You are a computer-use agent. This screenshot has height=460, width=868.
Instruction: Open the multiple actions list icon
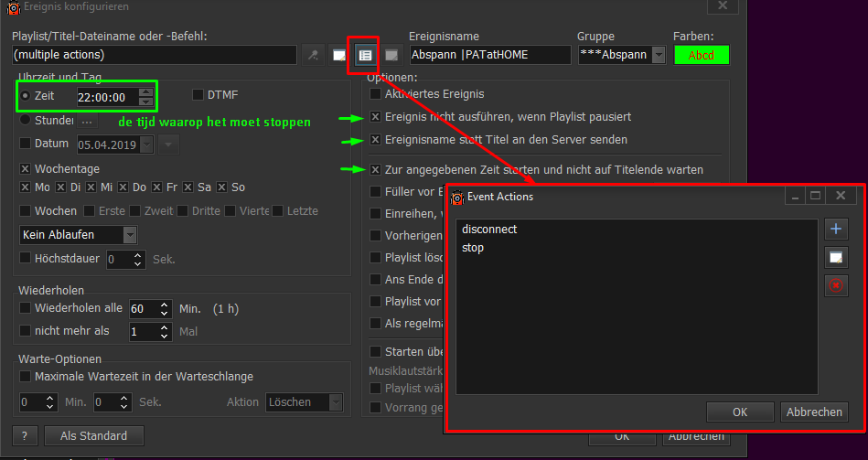coord(365,55)
